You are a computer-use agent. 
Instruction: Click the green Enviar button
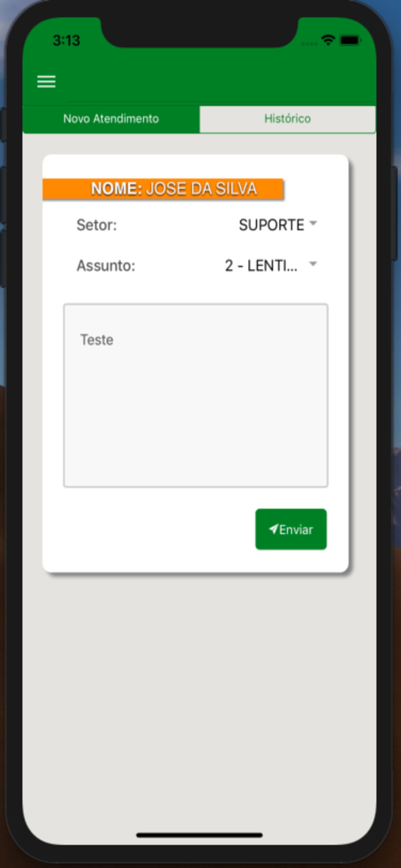point(291,529)
